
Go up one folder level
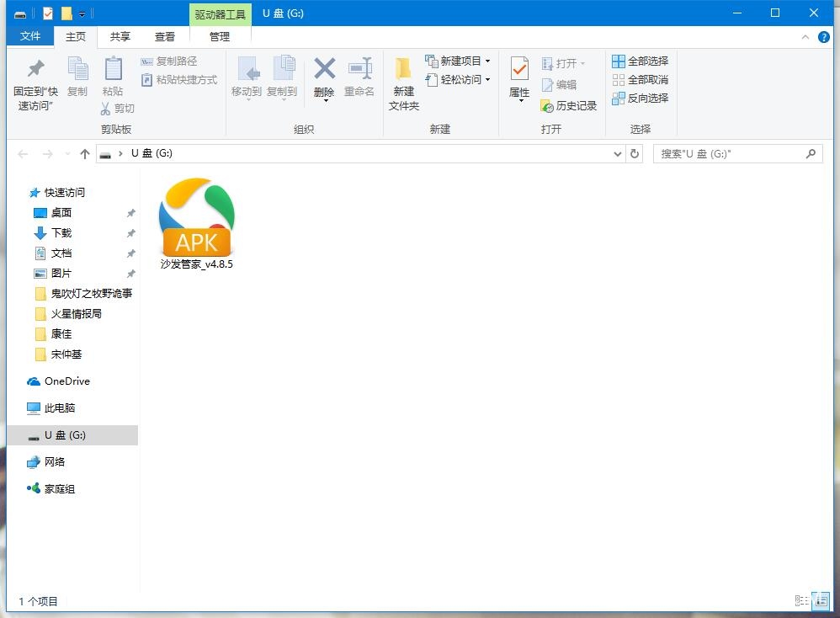(x=85, y=154)
